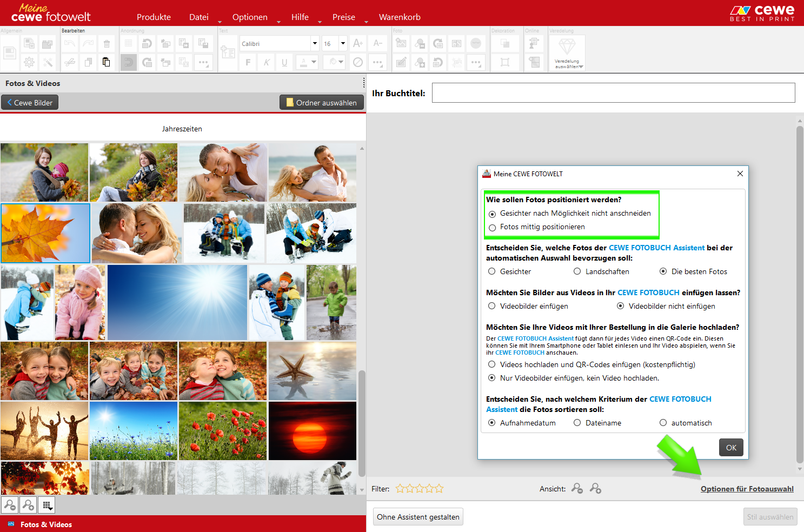The height and width of the screenshot is (532, 804).
Task: Open the Hilfe menu
Action: tap(300, 17)
